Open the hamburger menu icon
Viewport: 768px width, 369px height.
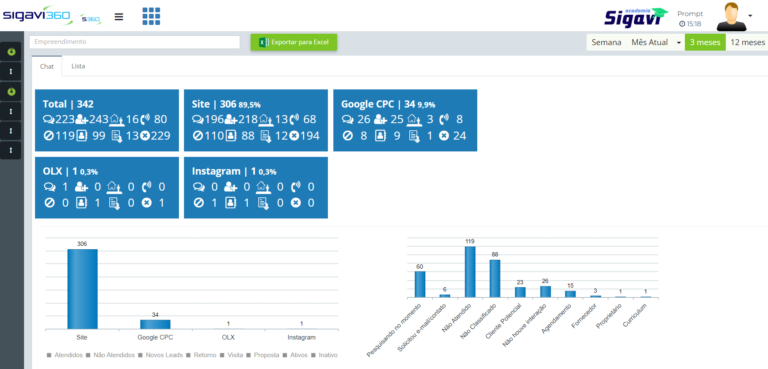tap(119, 17)
